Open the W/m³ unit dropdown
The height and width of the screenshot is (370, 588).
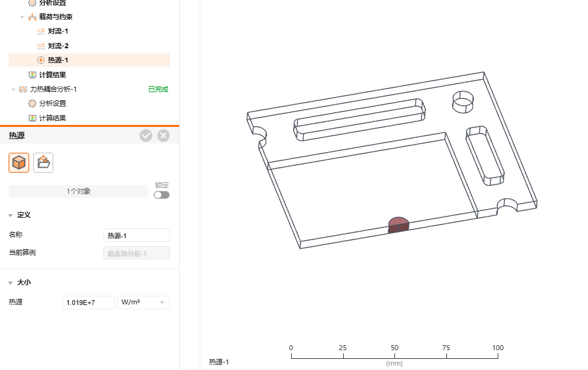pos(143,303)
